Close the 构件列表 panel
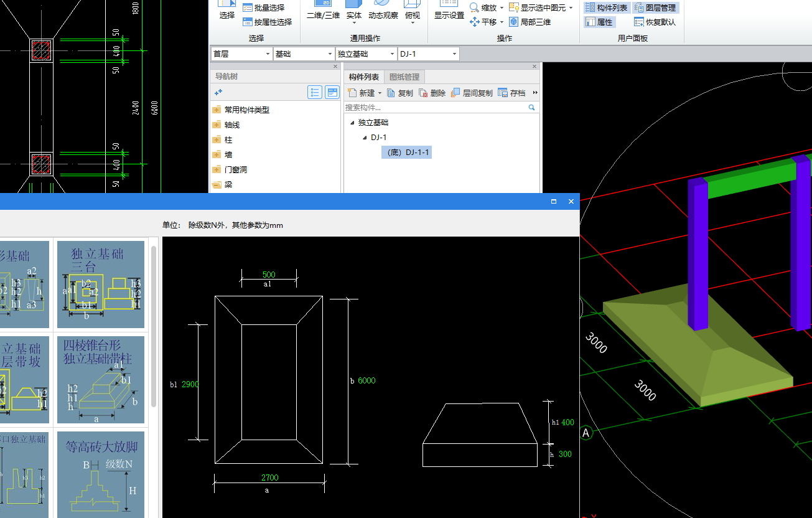 534,67
